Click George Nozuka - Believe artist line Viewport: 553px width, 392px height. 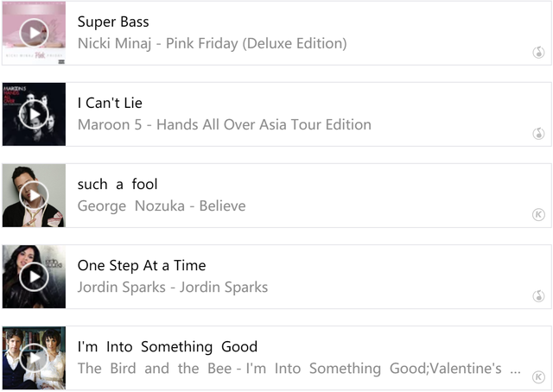click(162, 205)
